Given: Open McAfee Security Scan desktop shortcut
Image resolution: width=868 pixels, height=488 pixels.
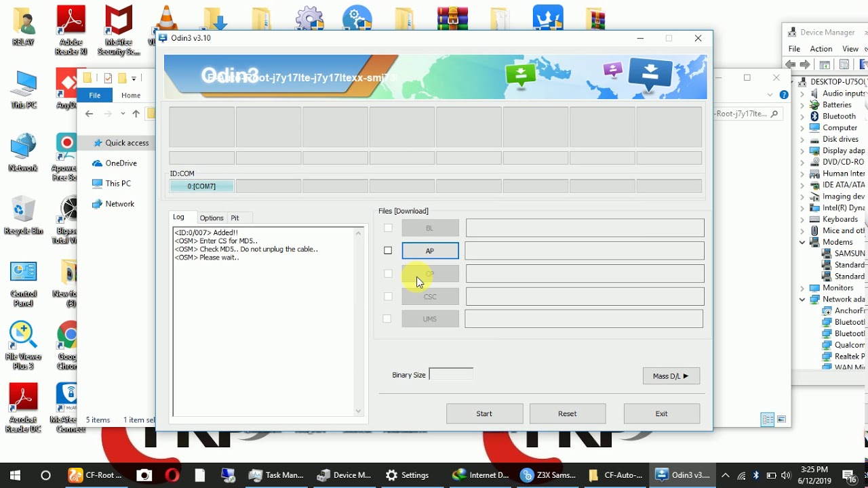Looking at the screenshot, I should click(x=119, y=30).
